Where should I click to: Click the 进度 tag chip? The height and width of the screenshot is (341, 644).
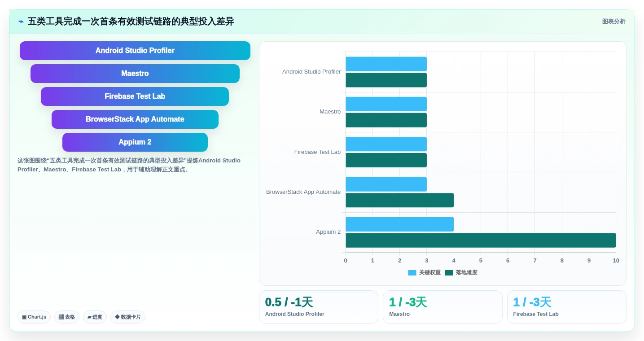(x=95, y=317)
